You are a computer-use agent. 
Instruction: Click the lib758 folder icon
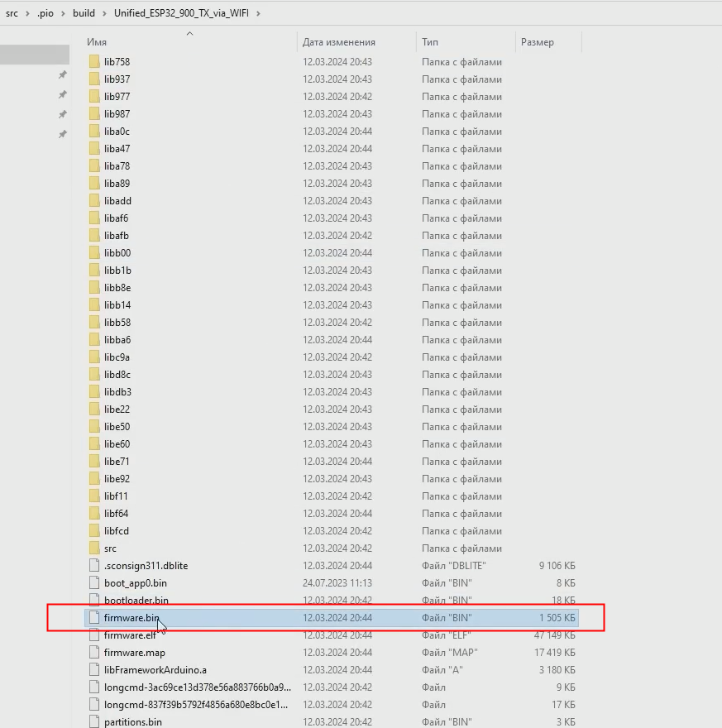[94, 62]
